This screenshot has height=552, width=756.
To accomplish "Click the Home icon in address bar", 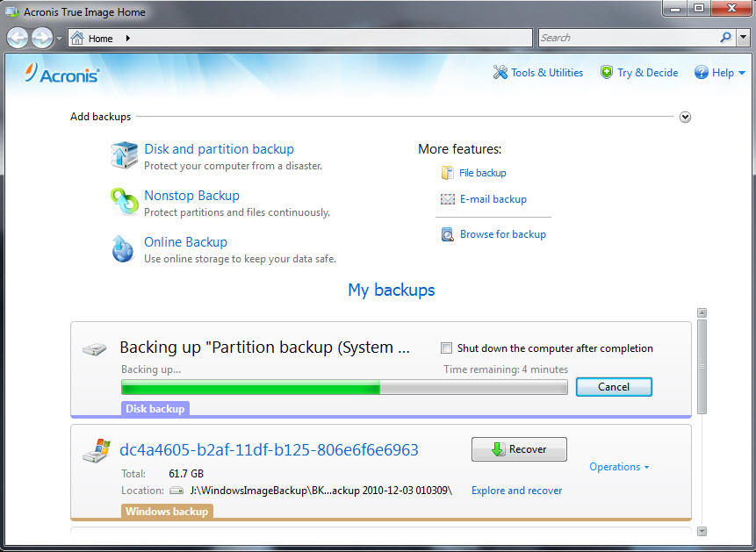I will (x=77, y=38).
